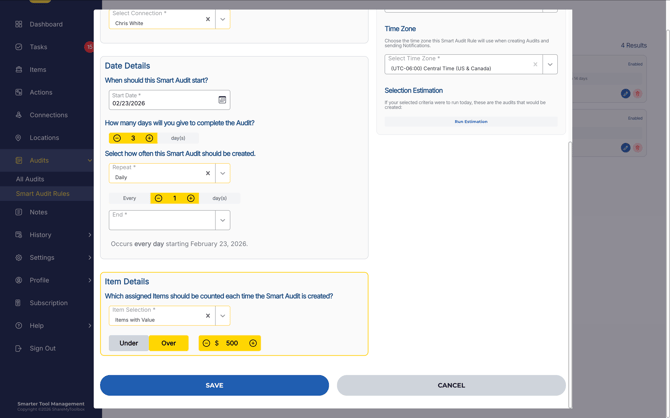
Task: Open the Repeat dropdown arrow
Action: coord(223,173)
